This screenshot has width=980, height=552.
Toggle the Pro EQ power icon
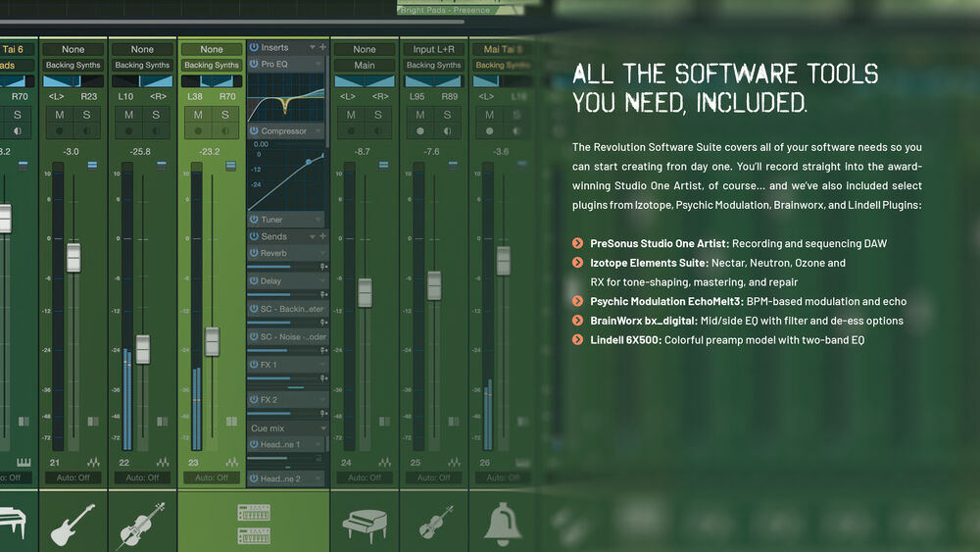[254, 64]
